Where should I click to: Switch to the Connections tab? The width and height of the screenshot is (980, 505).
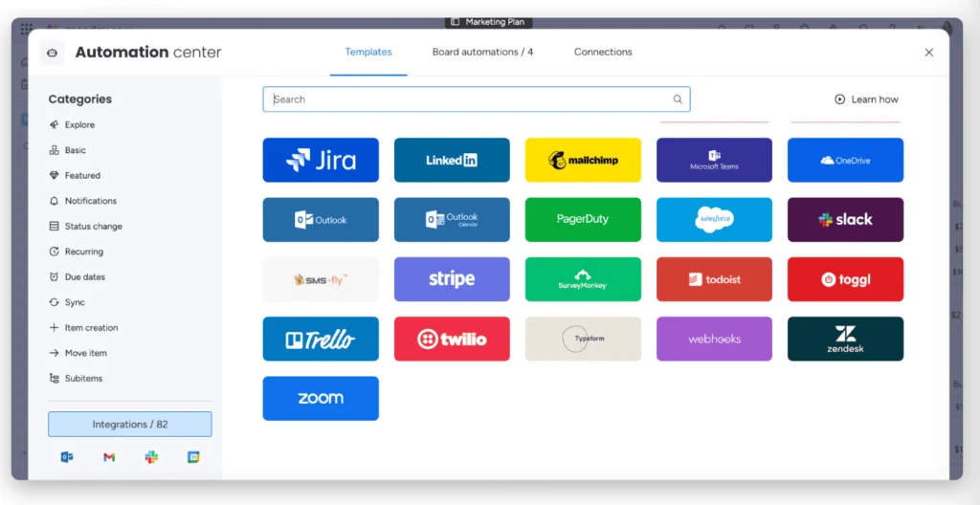[603, 52]
